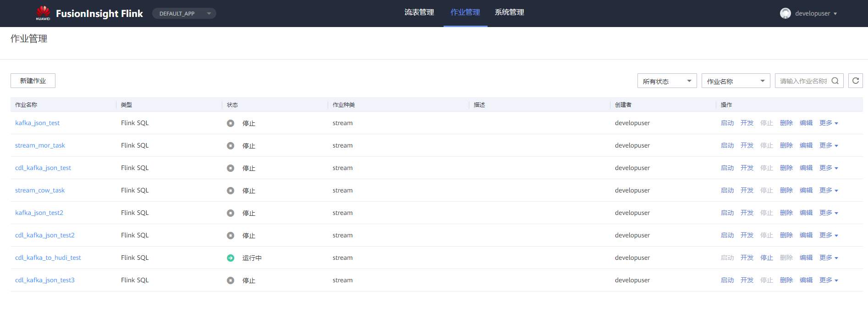Open the kafka_json_test2 job link
This screenshot has width=868, height=313.
coord(39,213)
